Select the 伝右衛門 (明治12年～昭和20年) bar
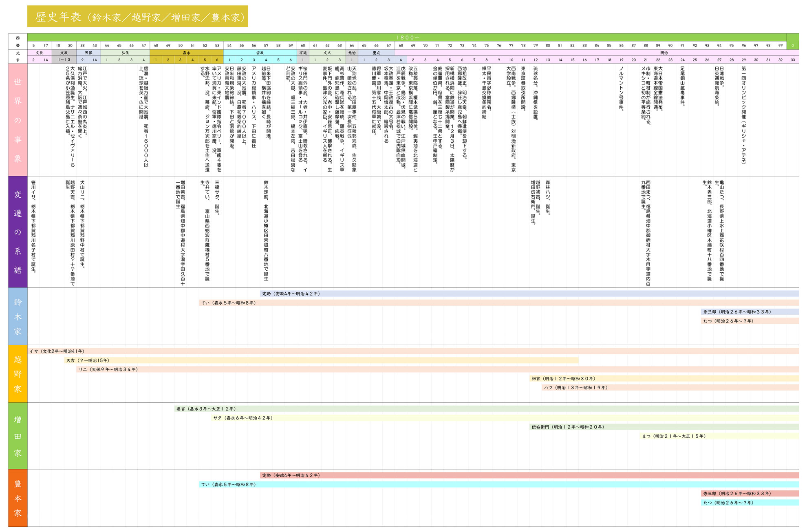 [x=664, y=427]
